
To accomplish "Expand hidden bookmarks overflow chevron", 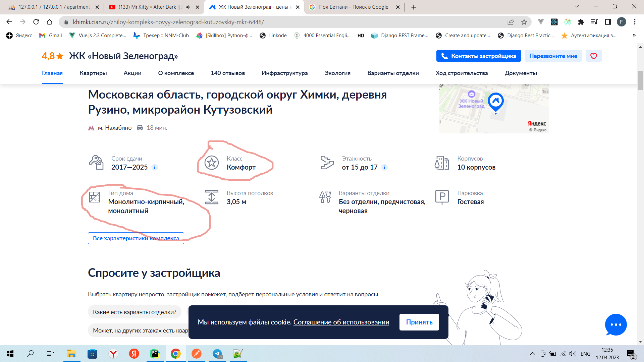I will coord(634,35).
